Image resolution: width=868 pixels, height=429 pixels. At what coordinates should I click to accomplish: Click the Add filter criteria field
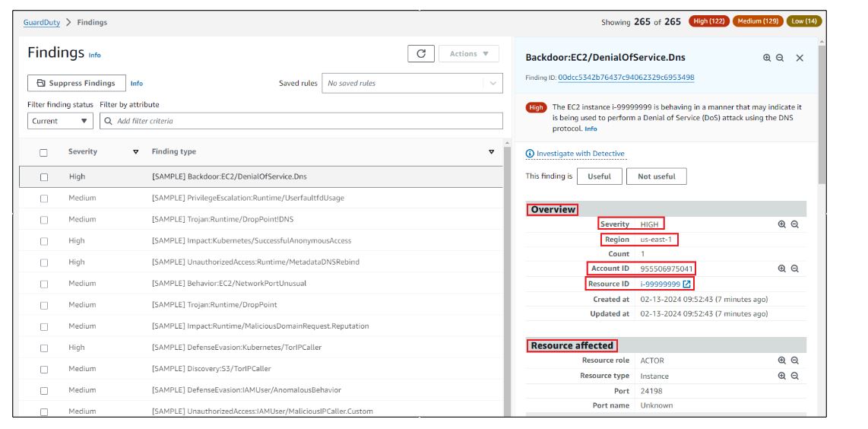point(301,121)
